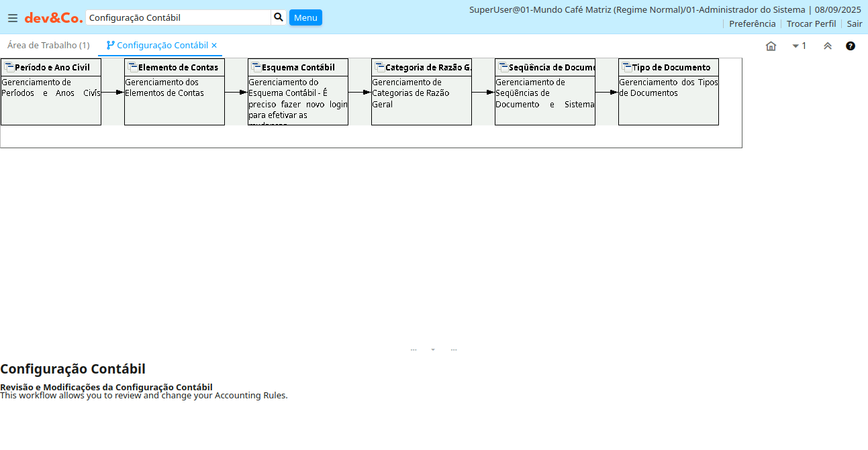Click text Gerenciamento dos Elementos de Contas

(164, 88)
